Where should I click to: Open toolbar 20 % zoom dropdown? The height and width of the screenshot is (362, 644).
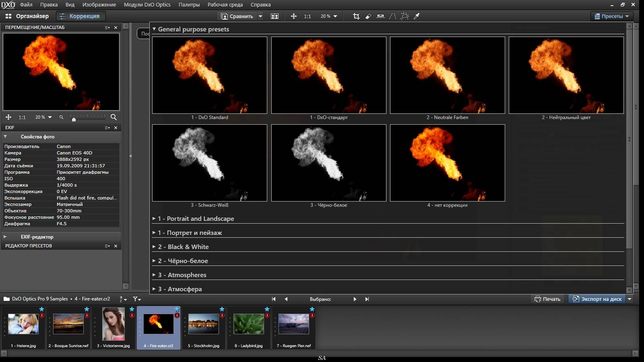pos(335,16)
